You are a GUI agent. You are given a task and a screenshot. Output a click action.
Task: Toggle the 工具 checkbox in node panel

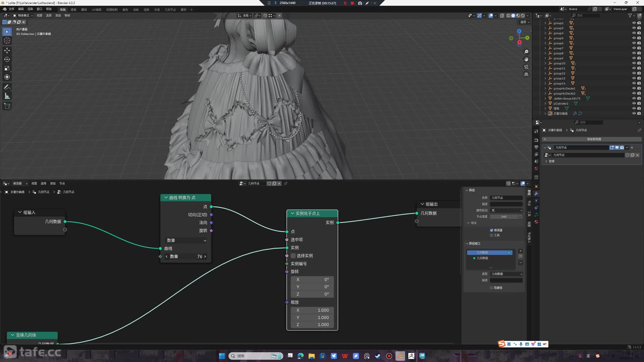click(x=492, y=235)
